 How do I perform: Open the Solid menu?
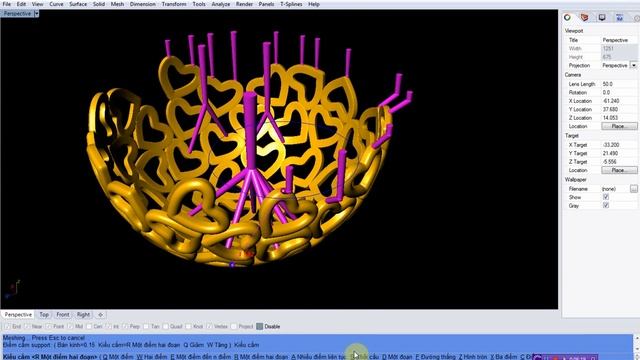(99, 4)
